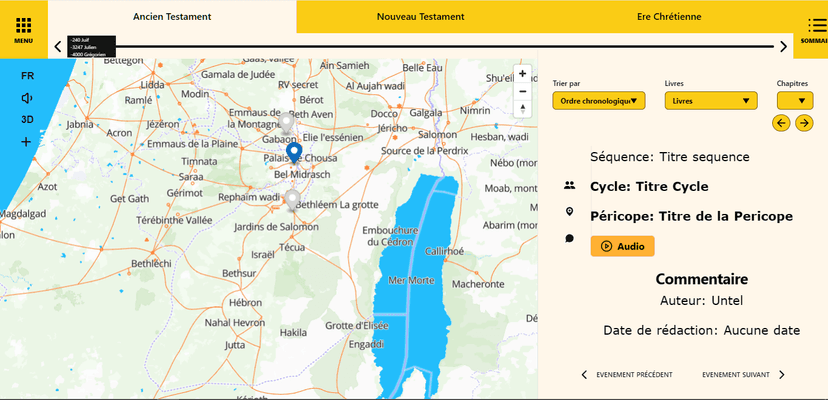Click the location pin icon beside Péricope

[569, 212]
